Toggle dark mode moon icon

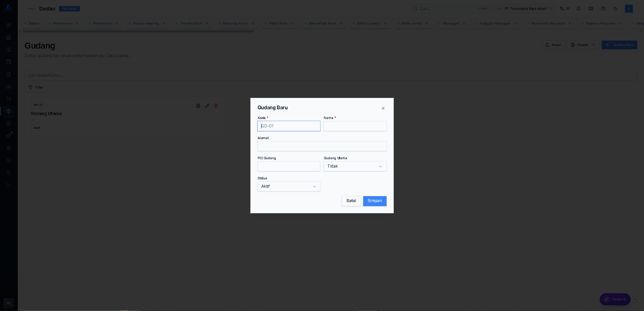(615, 9)
